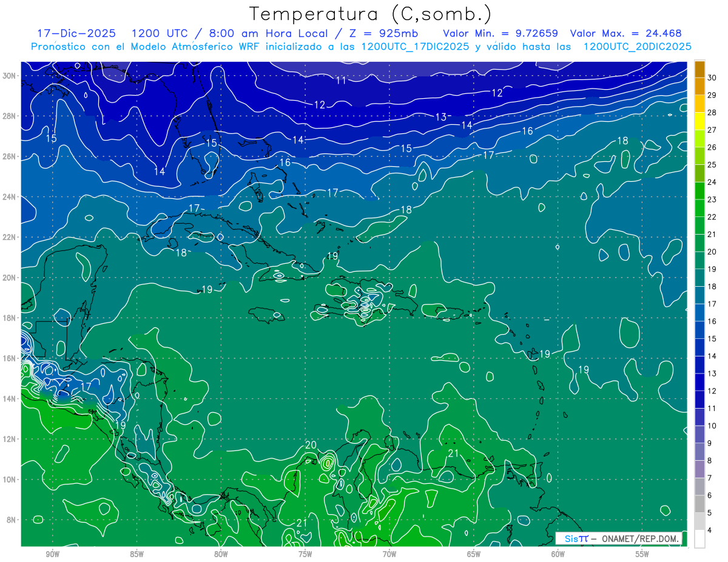
Task: Click the '11' contour label on the map
Action: pos(342,80)
